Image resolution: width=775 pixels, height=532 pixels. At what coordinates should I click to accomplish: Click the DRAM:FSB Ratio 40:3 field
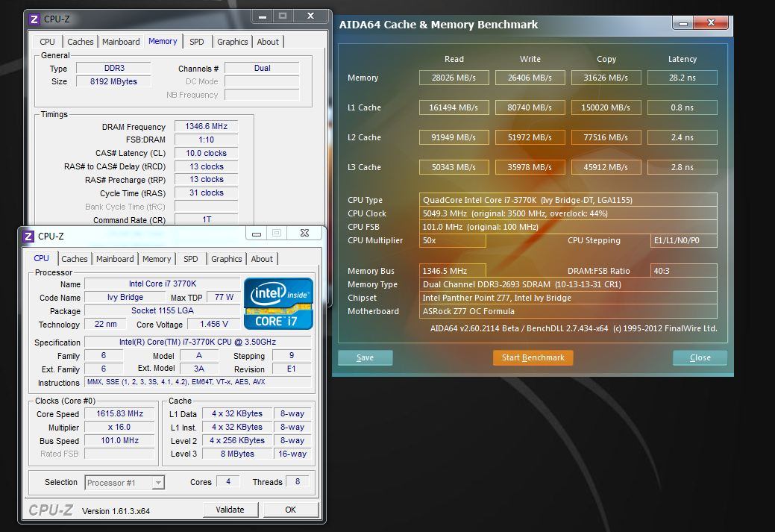click(x=683, y=271)
